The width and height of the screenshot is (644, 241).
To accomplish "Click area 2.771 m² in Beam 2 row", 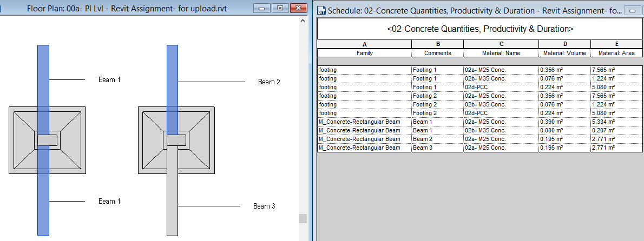I will [617, 139].
